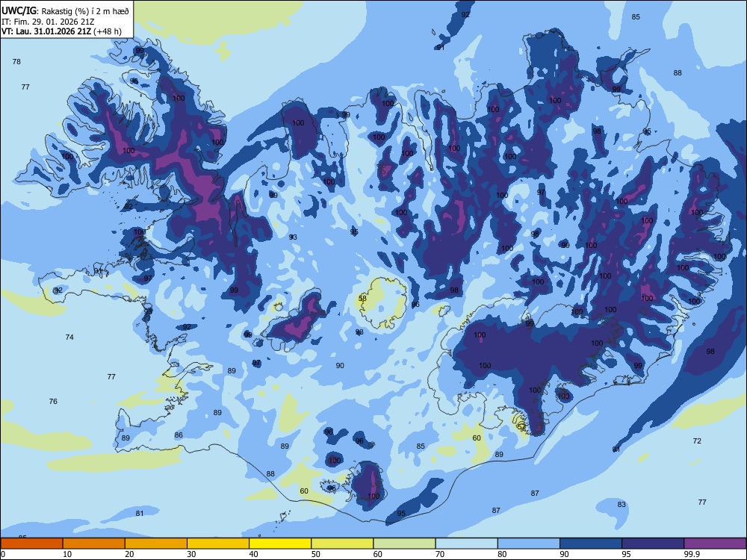
Task: Click the dark orange 0–10 legend swatch
Action: [31, 544]
